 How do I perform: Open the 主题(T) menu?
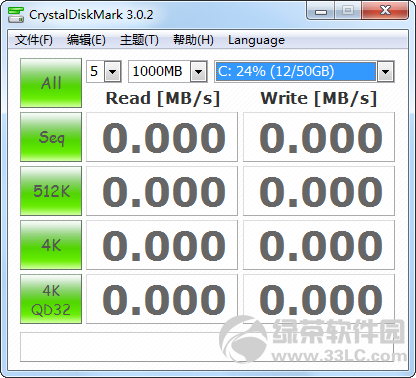point(139,40)
